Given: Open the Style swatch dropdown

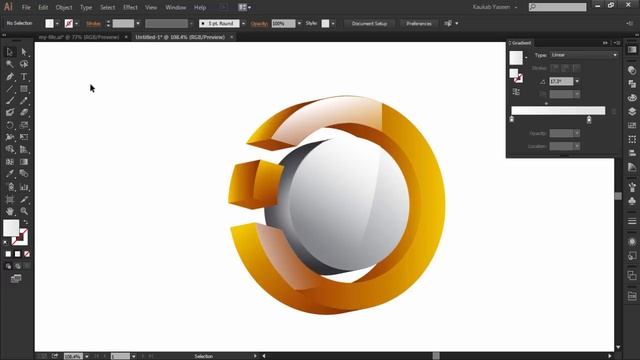Looking at the screenshot, I should [333, 24].
